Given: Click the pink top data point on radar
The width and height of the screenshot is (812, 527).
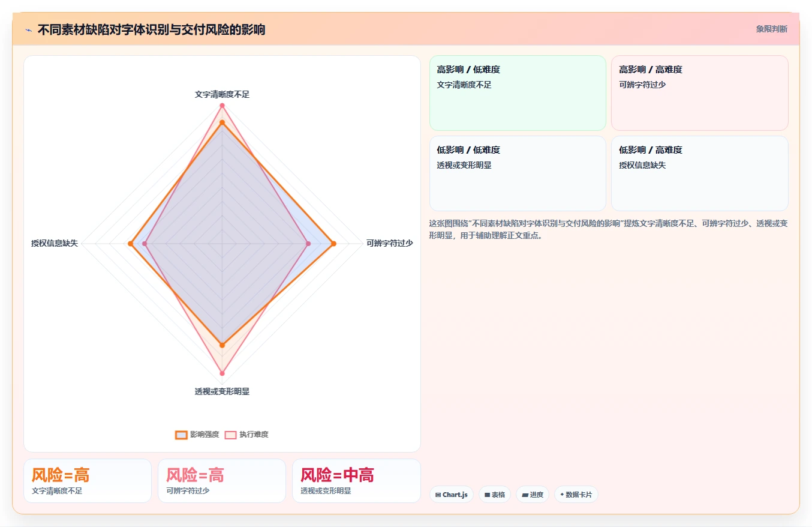Looking at the screenshot, I should coord(222,106).
